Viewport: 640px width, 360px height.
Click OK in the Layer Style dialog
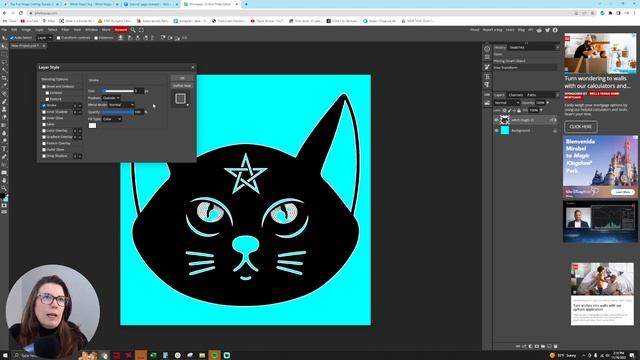tap(182, 78)
